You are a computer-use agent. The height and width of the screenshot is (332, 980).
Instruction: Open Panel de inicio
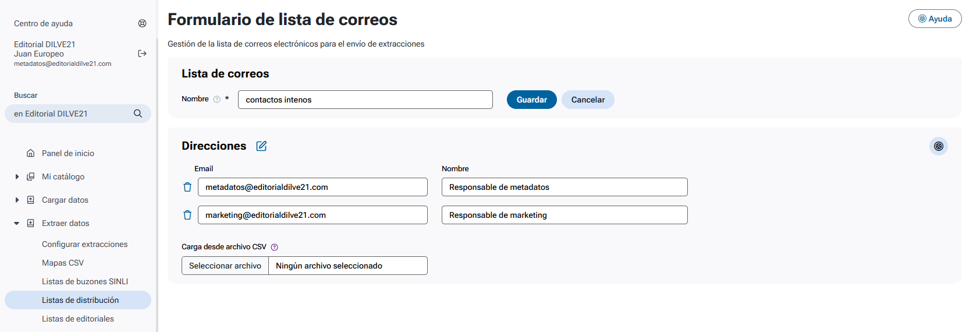pyautogui.click(x=68, y=153)
